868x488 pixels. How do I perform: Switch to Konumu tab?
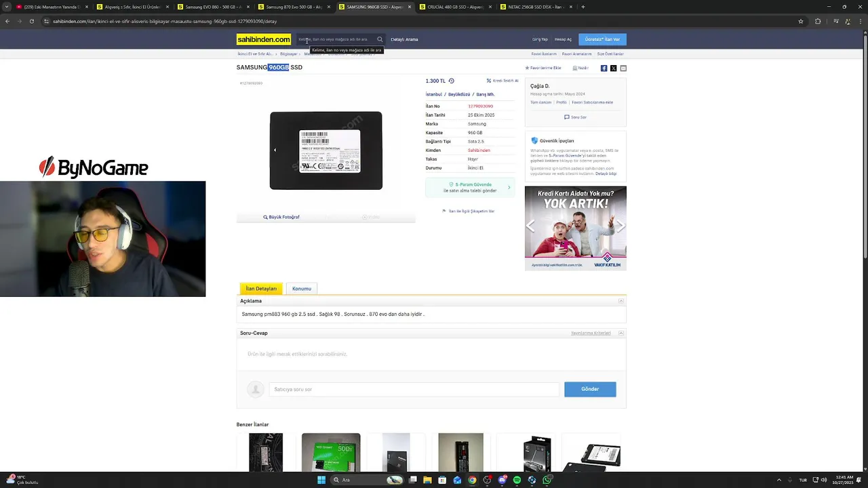pos(302,289)
